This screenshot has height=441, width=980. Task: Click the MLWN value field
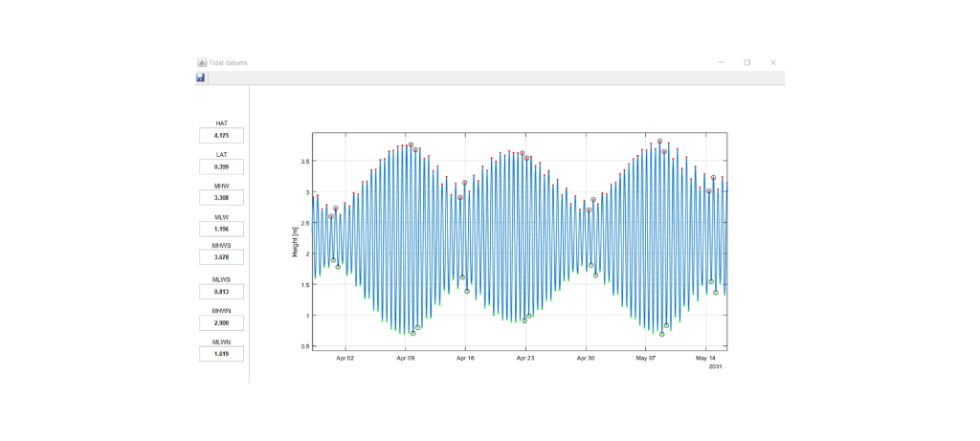tap(222, 354)
